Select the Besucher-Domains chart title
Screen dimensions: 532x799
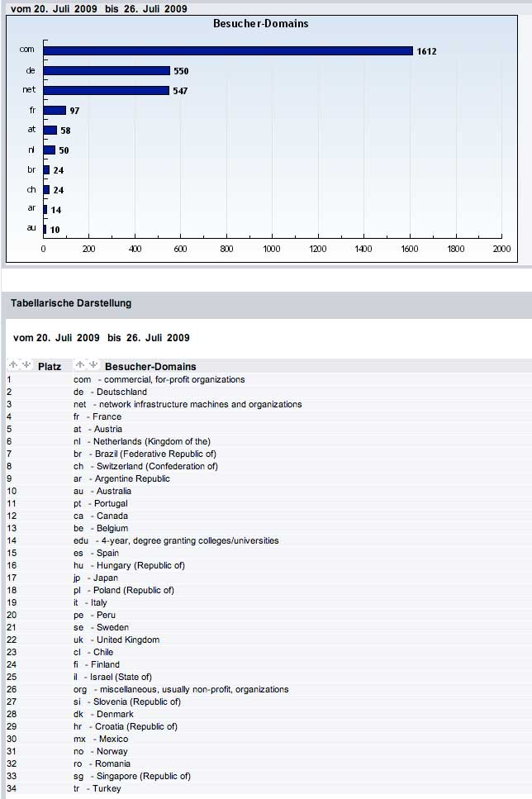pyautogui.click(x=260, y=24)
